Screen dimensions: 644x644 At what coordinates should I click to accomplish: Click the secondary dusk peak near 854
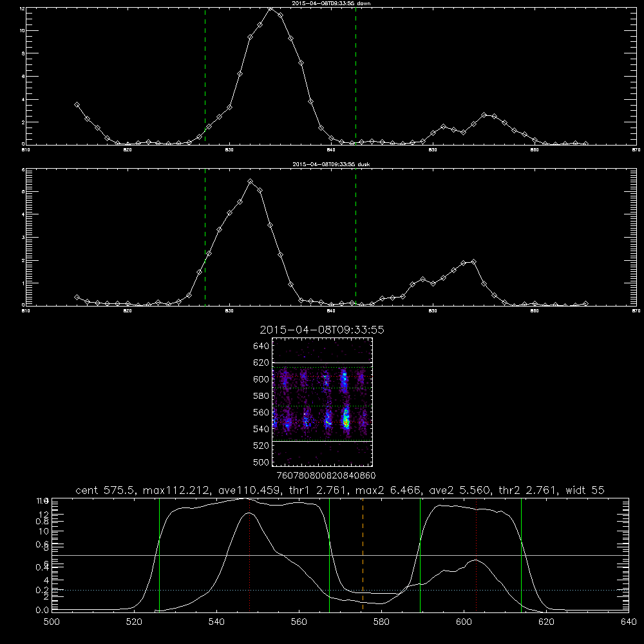coord(473,261)
